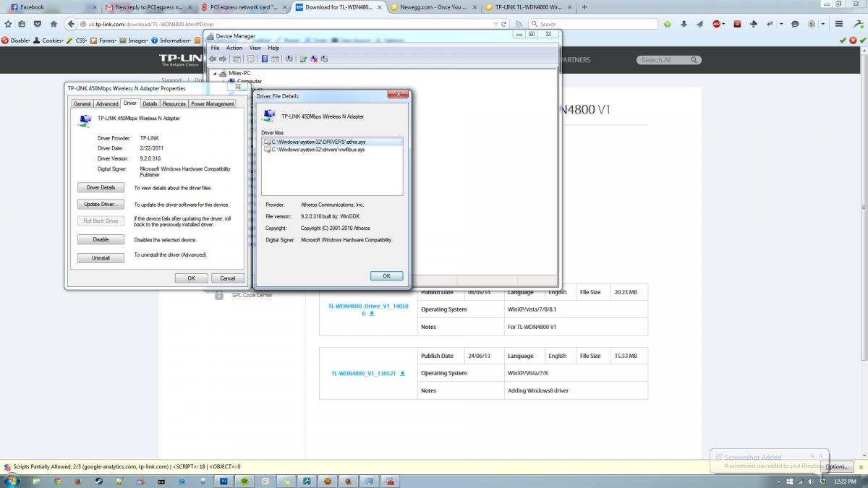Viewport: 868px width, 488px height.
Task: Open Information menu in Web Developer toolbar
Action: click(x=171, y=40)
